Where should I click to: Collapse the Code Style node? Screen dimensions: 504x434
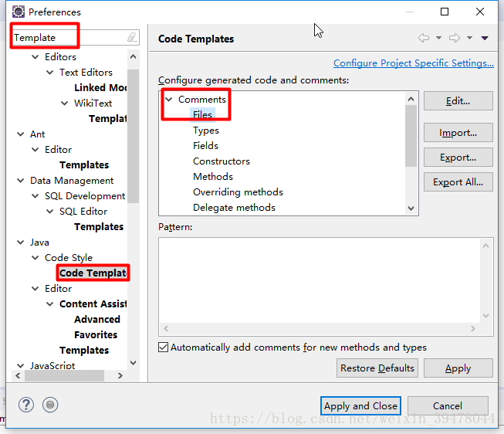pos(35,258)
